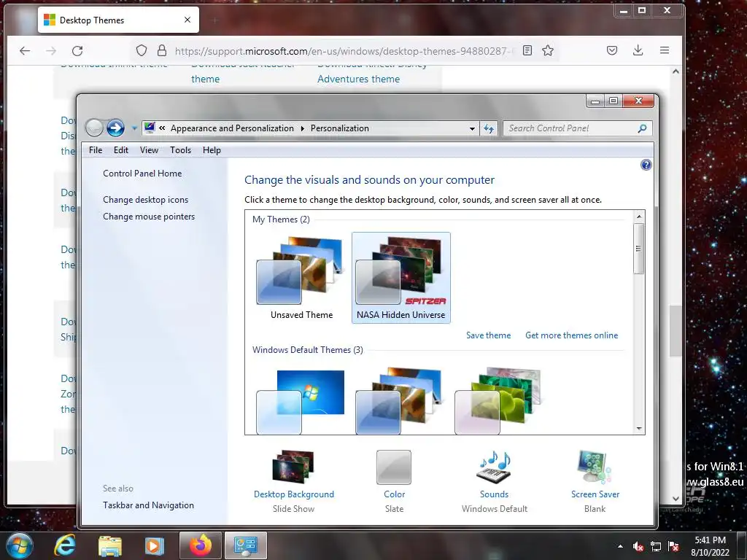Click Get more themes online
Viewport: 747px width, 560px height.
point(571,335)
